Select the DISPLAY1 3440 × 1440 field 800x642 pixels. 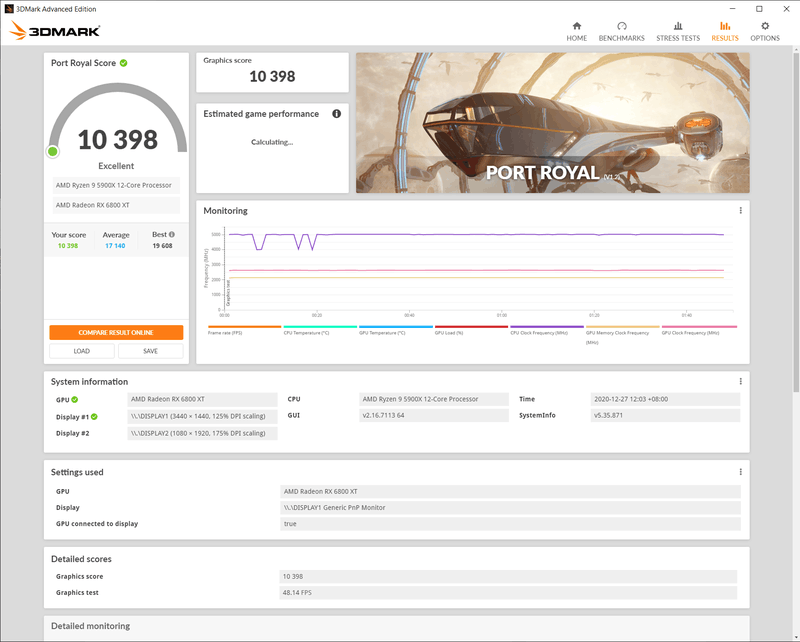click(202, 416)
